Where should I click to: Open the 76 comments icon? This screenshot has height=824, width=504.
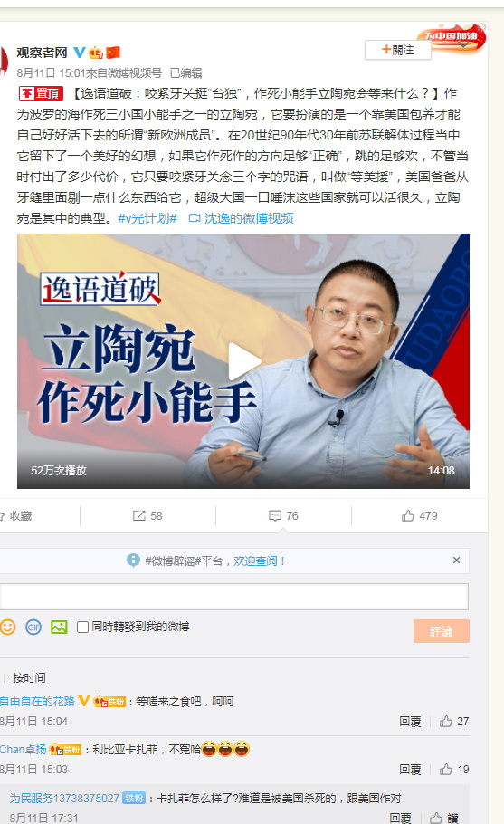pyautogui.click(x=283, y=516)
